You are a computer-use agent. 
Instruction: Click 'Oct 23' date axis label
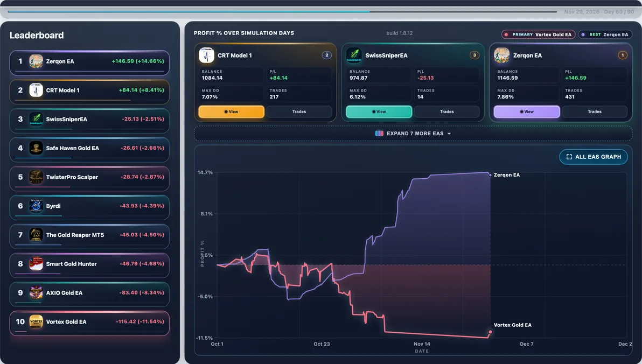pyautogui.click(x=322, y=344)
